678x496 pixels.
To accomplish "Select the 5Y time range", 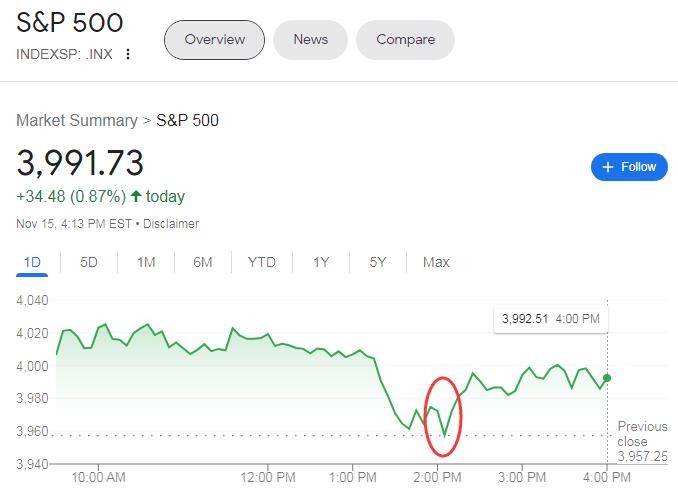I will click(x=378, y=262).
